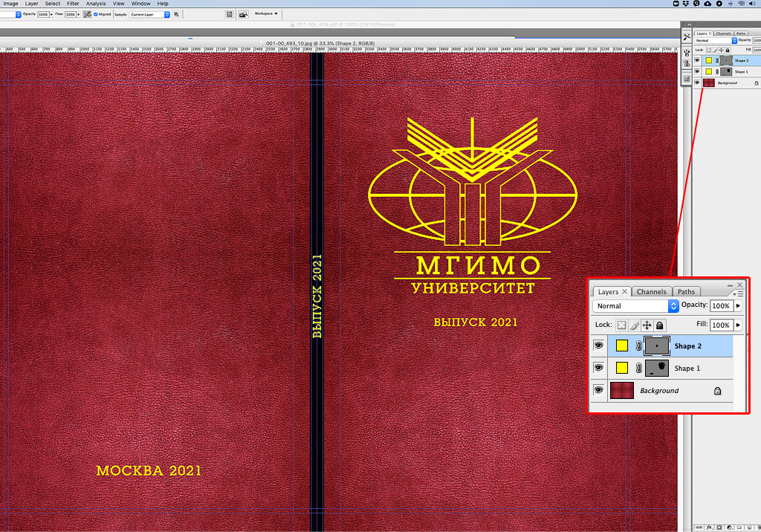761x532 pixels.
Task: Click the half-filled circle adjustment layer icon
Action: pyautogui.click(x=730, y=527)
